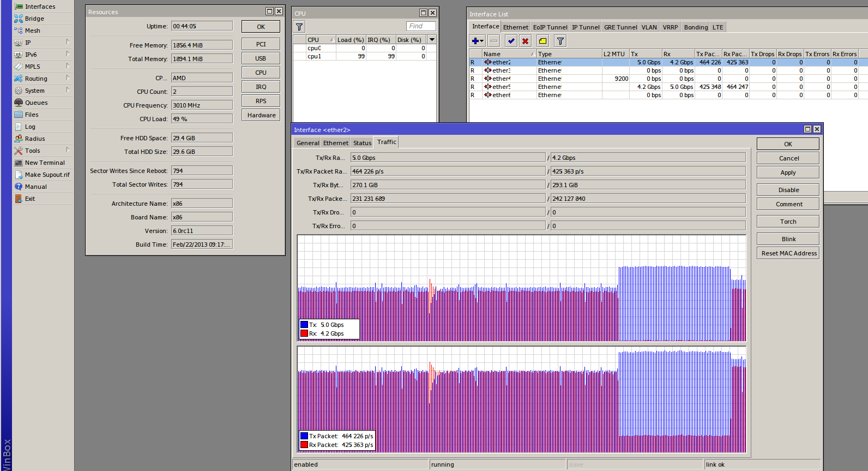Click the System gear icon

coord(19,91)
